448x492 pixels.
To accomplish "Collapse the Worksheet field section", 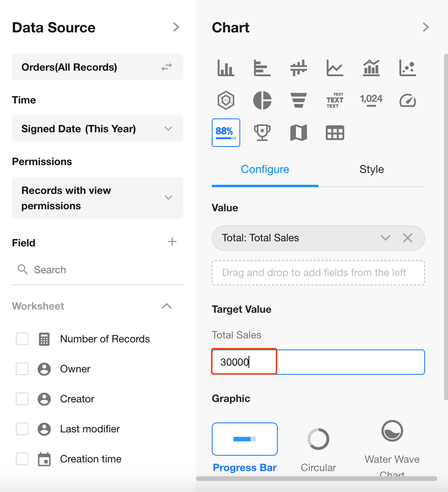I will (167, 306).
